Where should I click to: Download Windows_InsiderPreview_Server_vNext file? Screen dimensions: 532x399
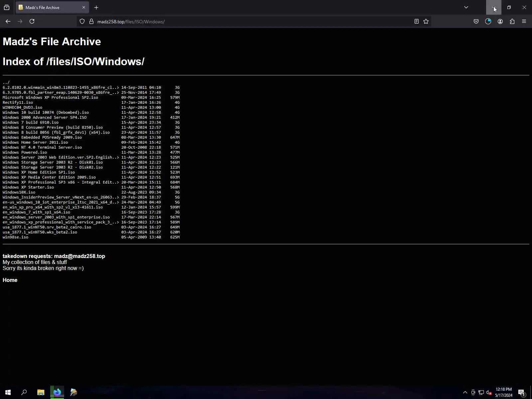(61, 197)
